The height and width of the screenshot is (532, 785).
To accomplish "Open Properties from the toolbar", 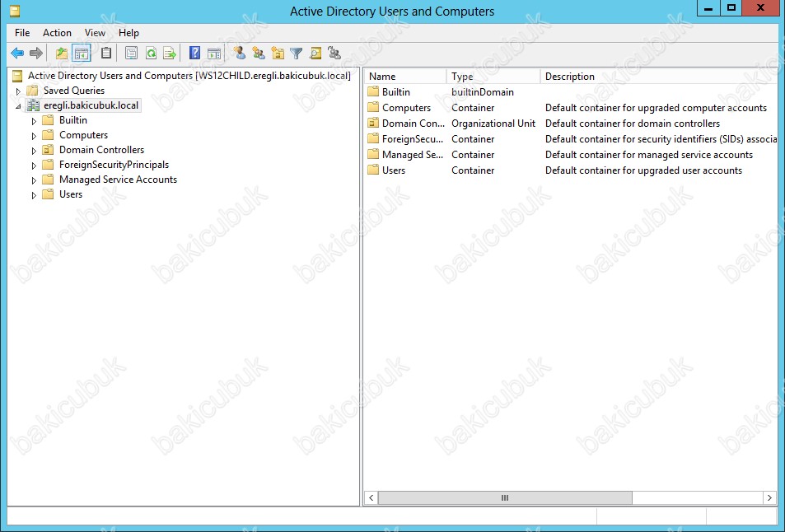I will (x=131, y=53).
